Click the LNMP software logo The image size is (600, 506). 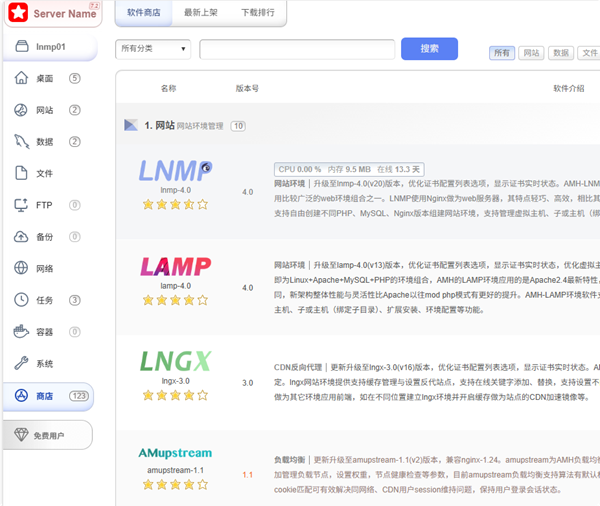pos(175,170)
